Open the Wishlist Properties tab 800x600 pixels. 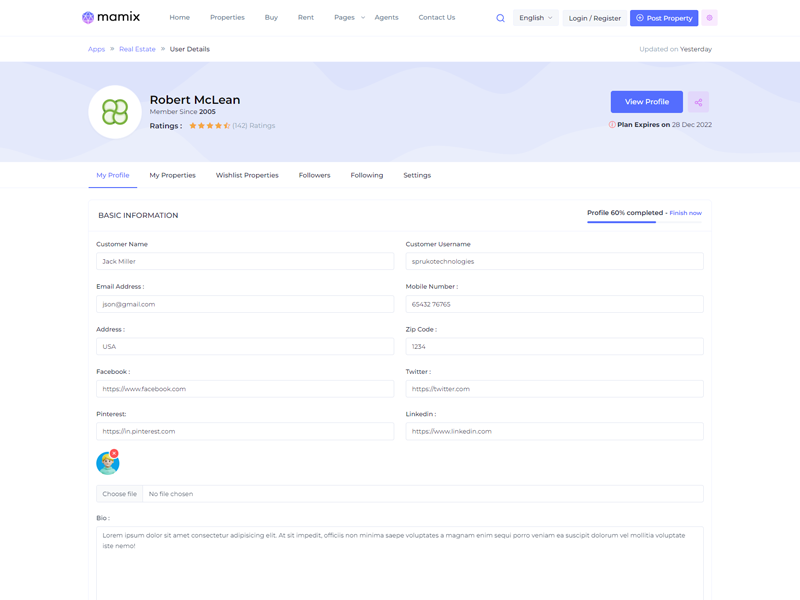247,175
